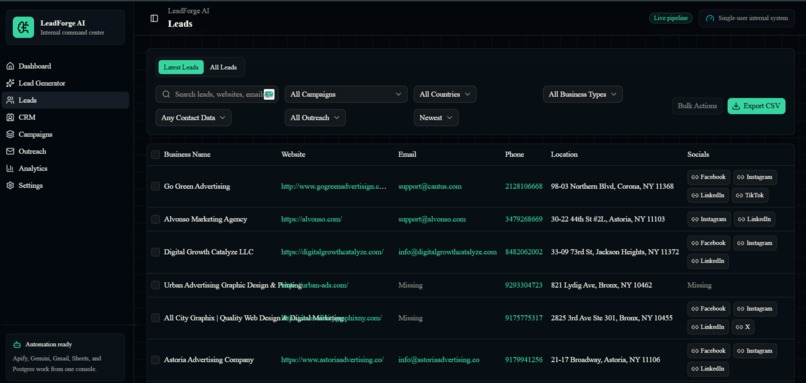Screen dimensions: 806x383
Task: Click the Dashboard home icon
Action: (x=10, y=66)
